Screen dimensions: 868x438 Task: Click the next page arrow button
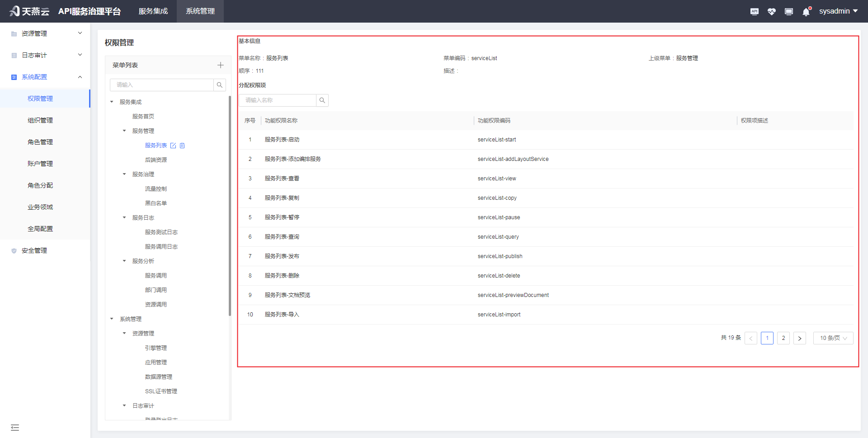pos(799,338)
